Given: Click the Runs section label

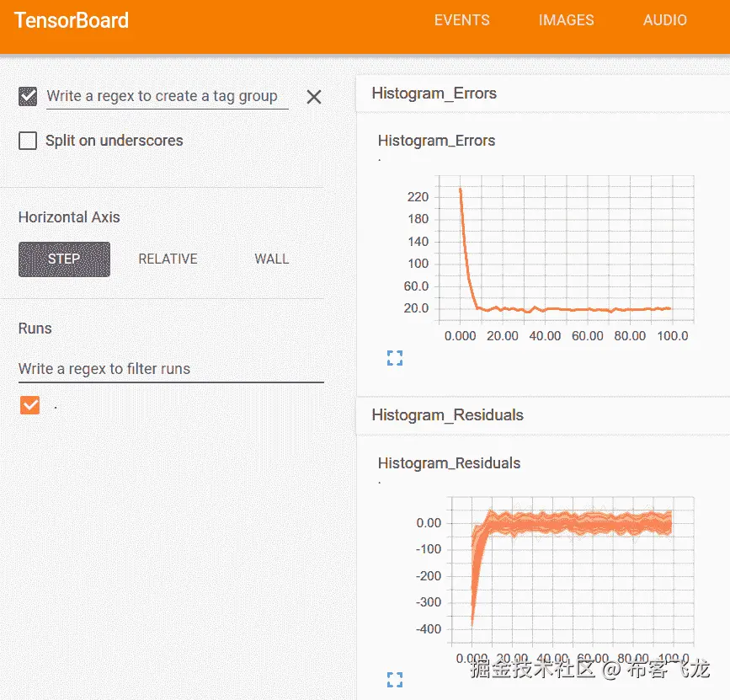Looking at the screenshot, I should click(x=35, y=329).
